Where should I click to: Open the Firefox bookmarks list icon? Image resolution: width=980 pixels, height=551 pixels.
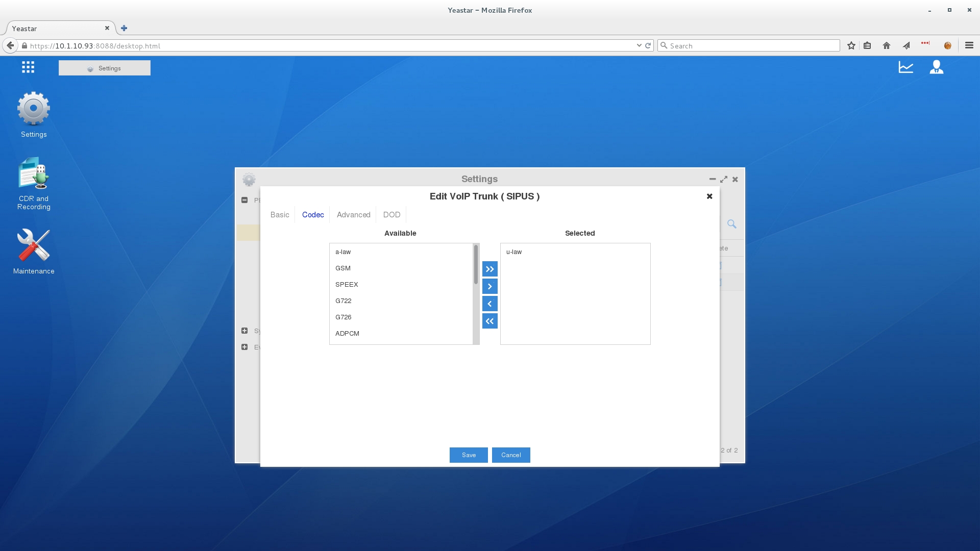click(x=867, y=45)
